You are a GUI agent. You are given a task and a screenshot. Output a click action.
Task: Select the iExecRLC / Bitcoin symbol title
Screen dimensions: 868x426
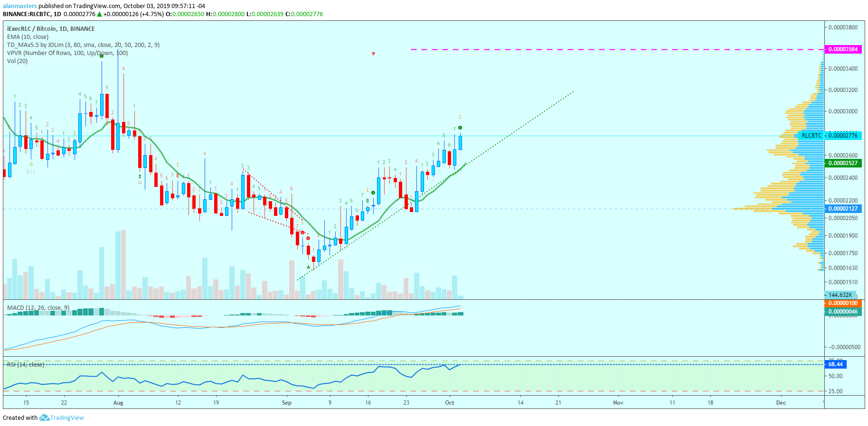(x=51, y=29)
